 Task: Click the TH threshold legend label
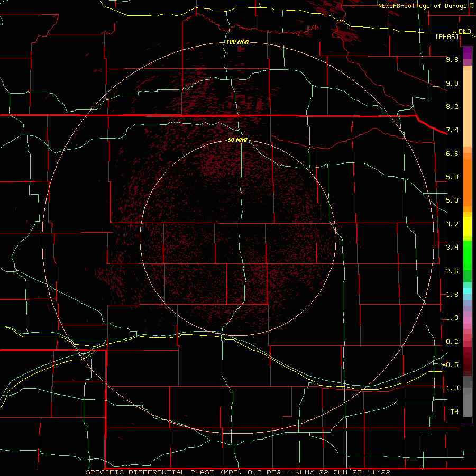(454, 412)
